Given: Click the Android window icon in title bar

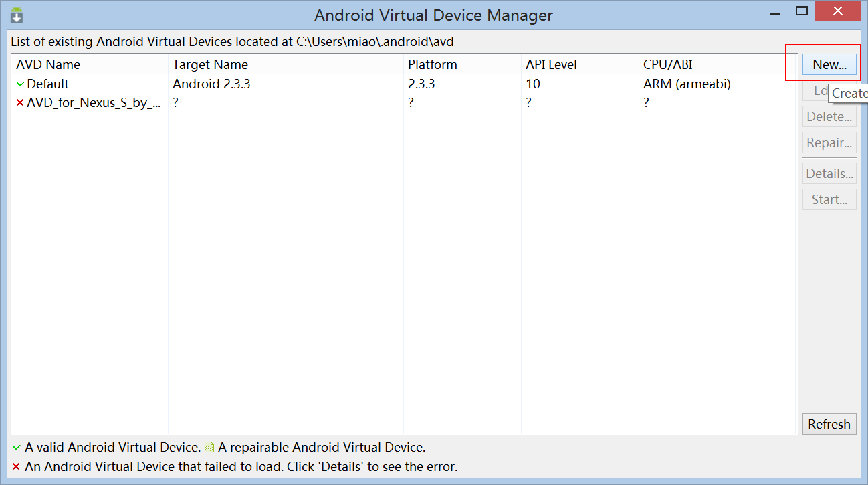Looking at the screenshot, I should pos(17,14).
